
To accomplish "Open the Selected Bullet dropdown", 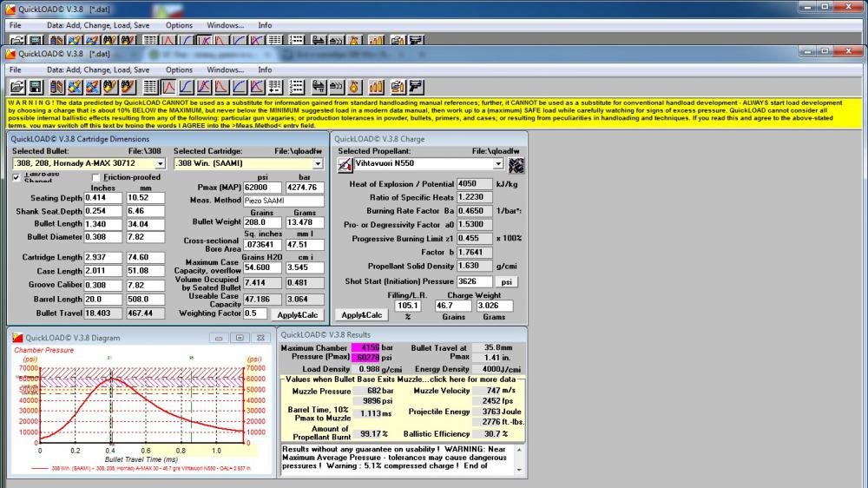I will (x=160, y=163).
